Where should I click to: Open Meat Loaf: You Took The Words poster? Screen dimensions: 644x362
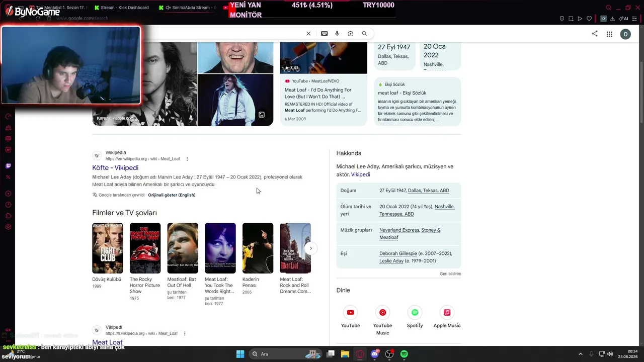click(220, 248)
